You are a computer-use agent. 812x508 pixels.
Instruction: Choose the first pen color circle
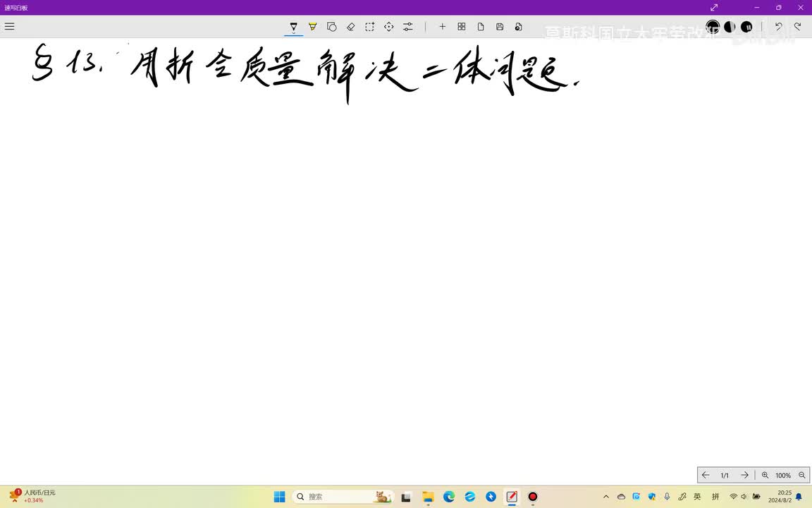click(x=713, y=26)
